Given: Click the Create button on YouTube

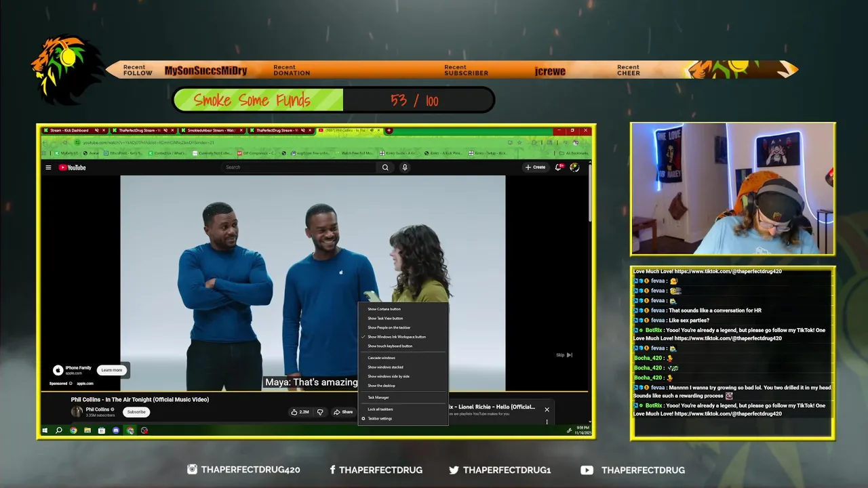Looking at the screenshot, I should pos(535,167).
